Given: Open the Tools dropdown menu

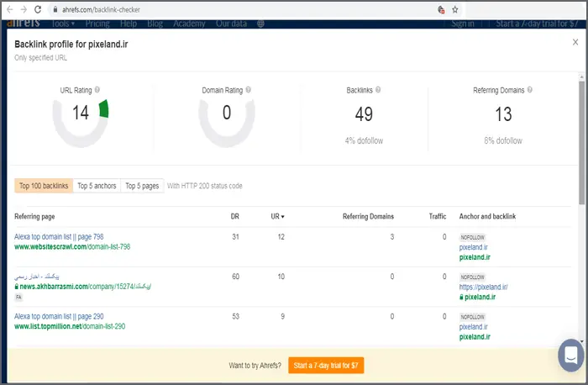Looking at the screenshot, I should coord(63,24).
